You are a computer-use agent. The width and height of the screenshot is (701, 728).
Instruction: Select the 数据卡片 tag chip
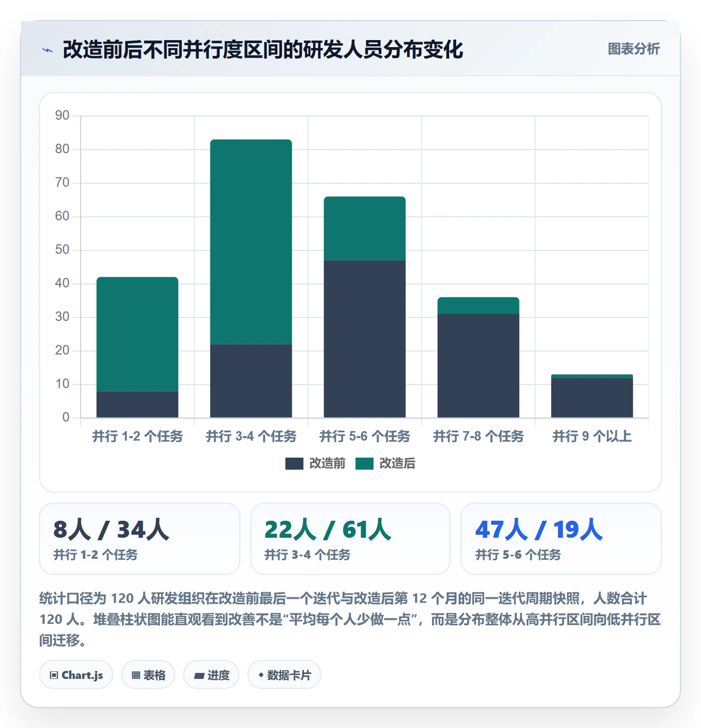point(284,675)
